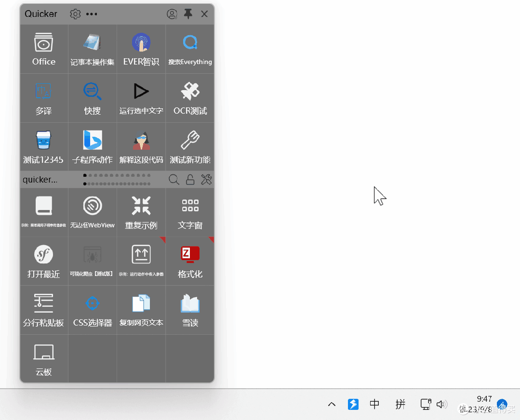
Task: Open the 雪读 book action
Action: [x=190, y=310]
